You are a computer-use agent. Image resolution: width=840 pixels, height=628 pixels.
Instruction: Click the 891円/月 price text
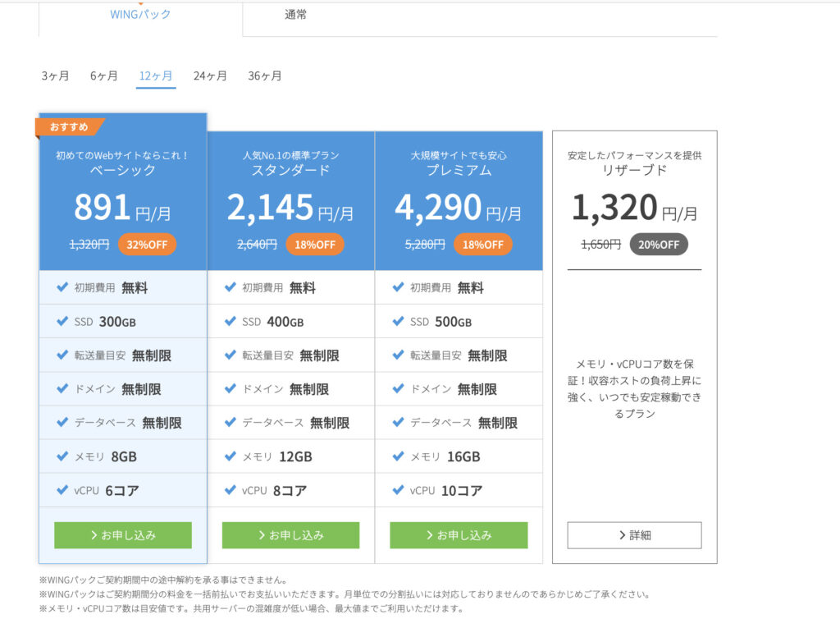122,209
